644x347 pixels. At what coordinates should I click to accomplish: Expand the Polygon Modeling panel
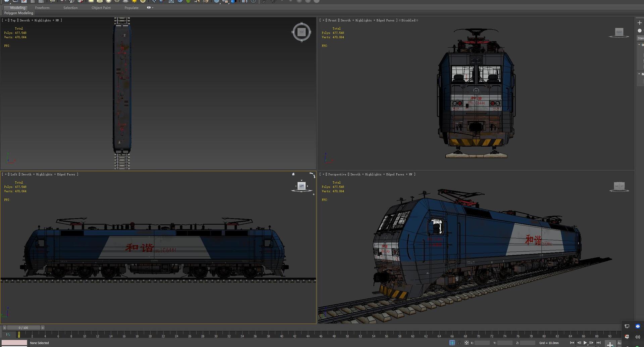(18, 13)
